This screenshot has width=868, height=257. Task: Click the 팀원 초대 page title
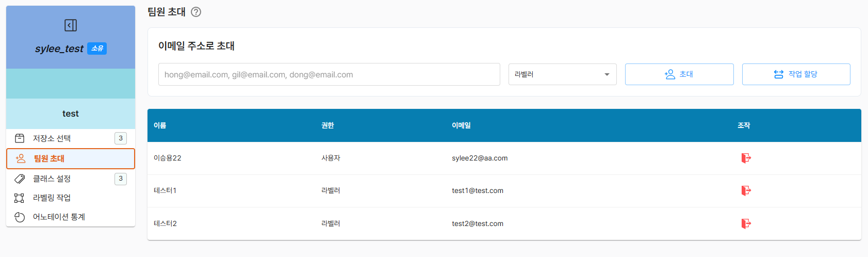(x=167, y=12)
